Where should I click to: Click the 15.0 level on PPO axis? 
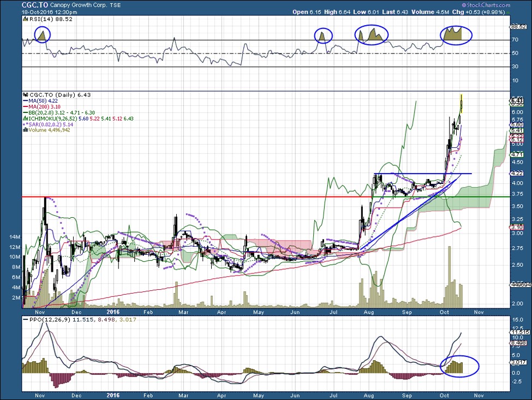tap(518, 320)
